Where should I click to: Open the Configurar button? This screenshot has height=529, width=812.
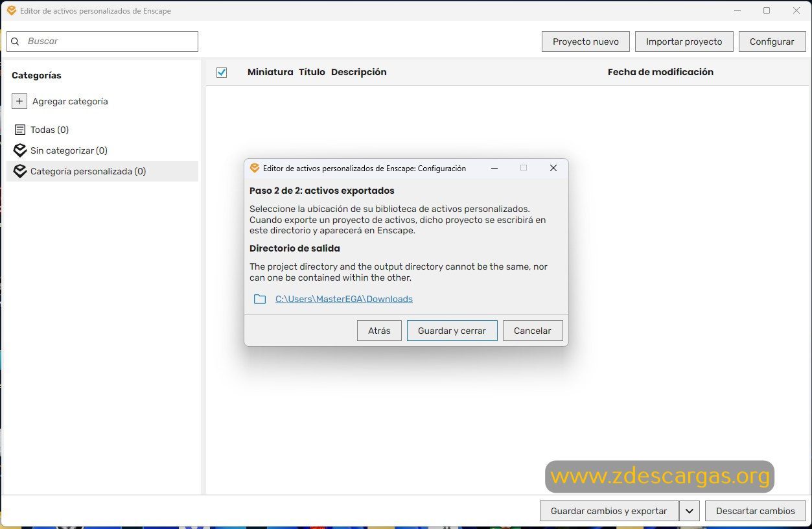click(x=772, y=41)
